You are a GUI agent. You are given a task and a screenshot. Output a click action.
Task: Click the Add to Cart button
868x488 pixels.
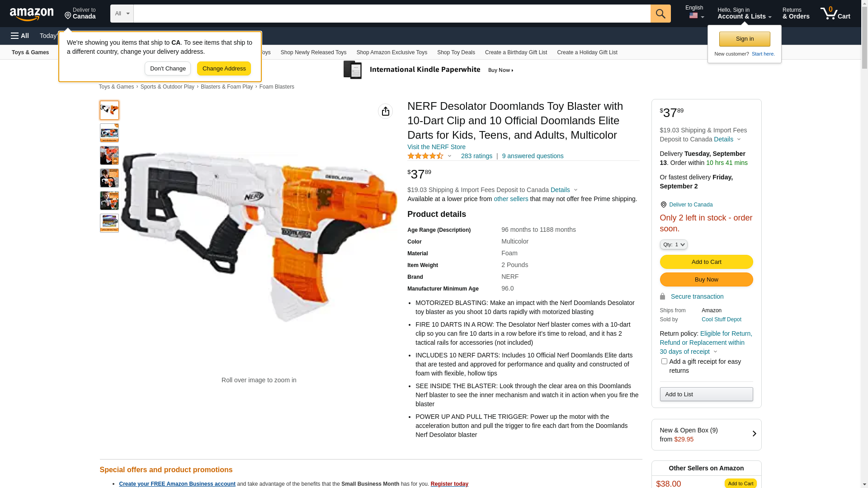coord(706,262)
